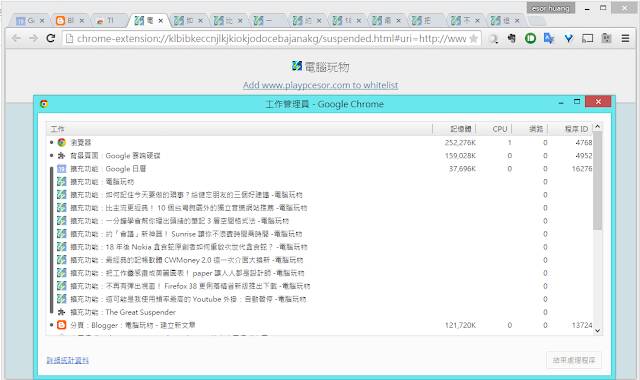The width and height of the screenshot is (640, 380).
Task: Click the puzzle icon on Google 雲端硬碟 row
Action: click(x=62, y=156)
